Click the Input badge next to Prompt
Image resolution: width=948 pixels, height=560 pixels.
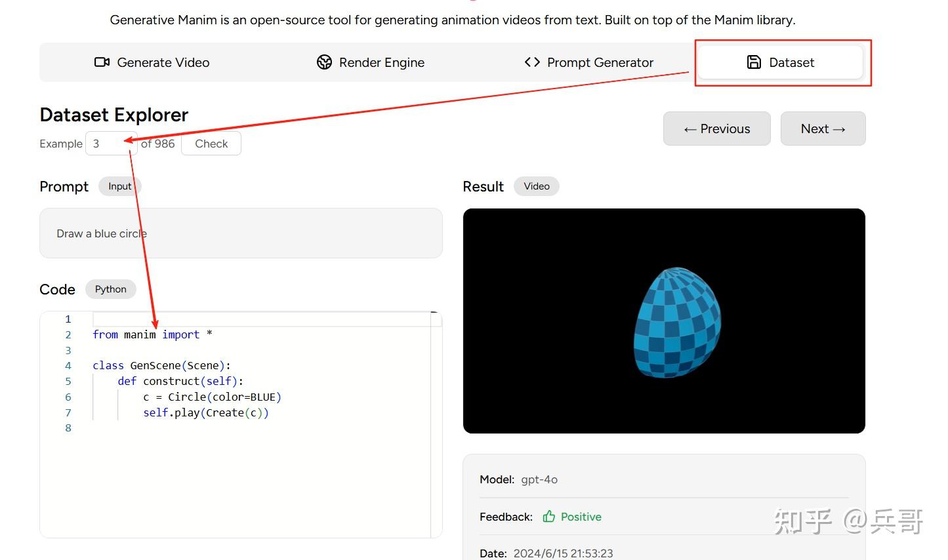tap(120, 186)
